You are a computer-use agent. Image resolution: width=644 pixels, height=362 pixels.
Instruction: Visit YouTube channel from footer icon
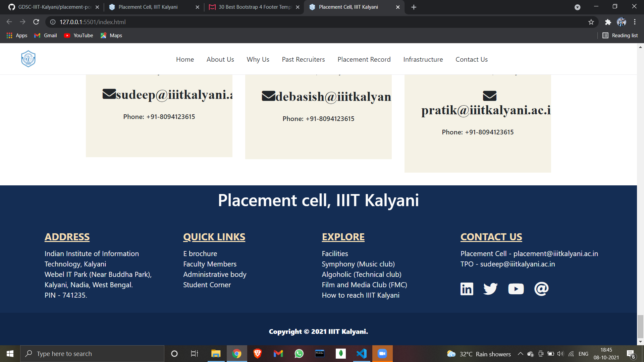click(x=516, y=289)
